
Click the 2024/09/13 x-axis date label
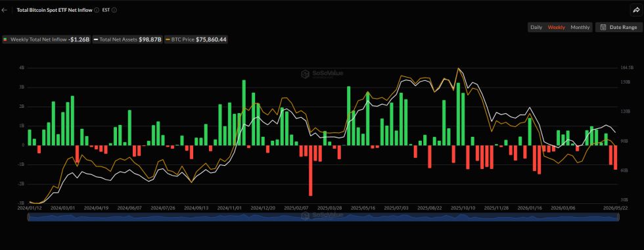point(196,208)
